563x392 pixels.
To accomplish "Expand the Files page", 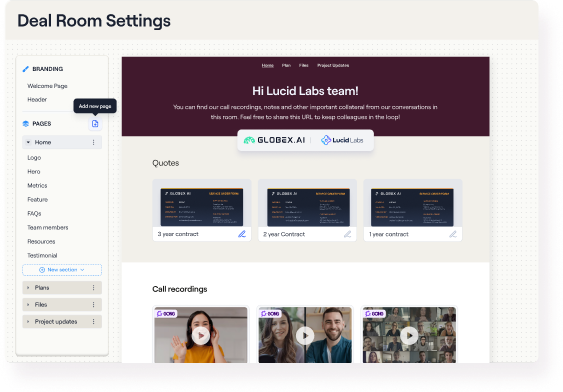I will 28,304.
